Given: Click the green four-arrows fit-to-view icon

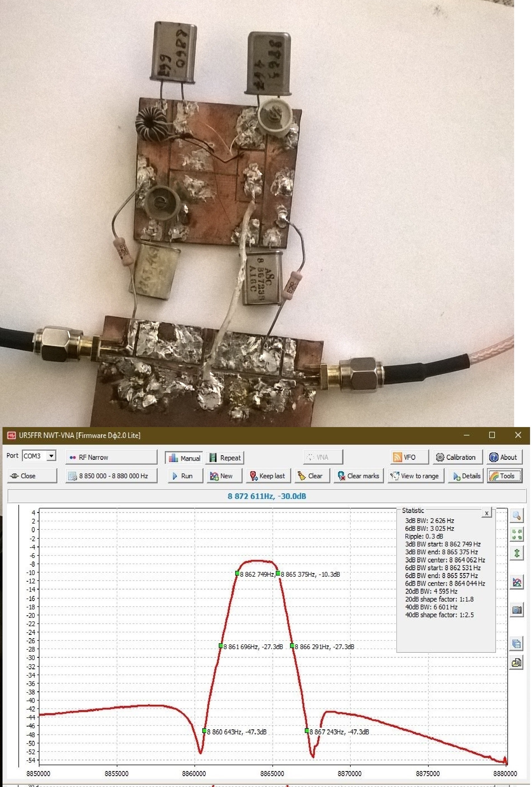Looking at the screenshot, I should click(x=516, y=535).
